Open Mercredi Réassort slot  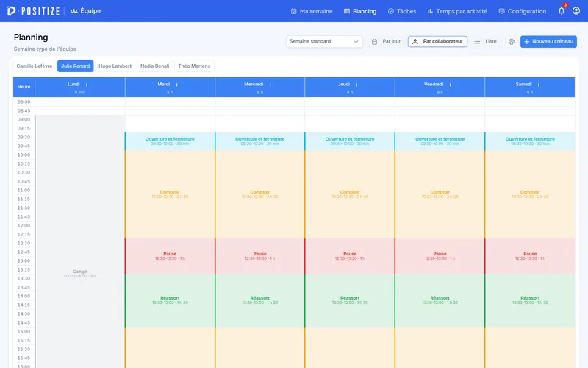[x=260, y=300]
